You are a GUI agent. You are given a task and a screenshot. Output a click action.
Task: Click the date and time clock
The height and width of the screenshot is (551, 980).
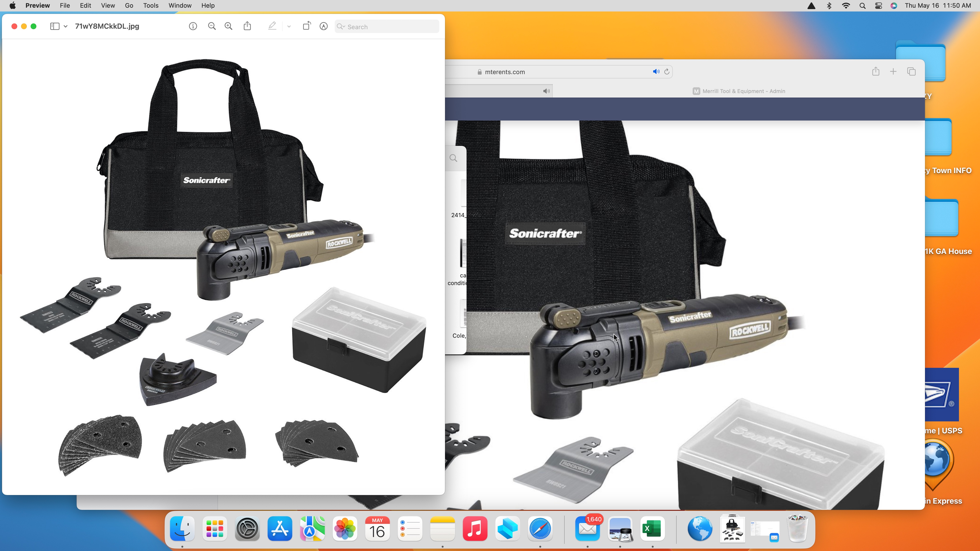click(x=937, y=6)
